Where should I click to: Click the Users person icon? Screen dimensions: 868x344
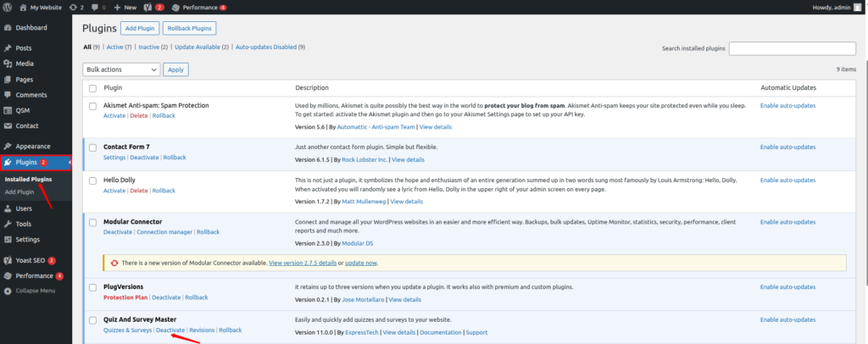coord(8,208)
